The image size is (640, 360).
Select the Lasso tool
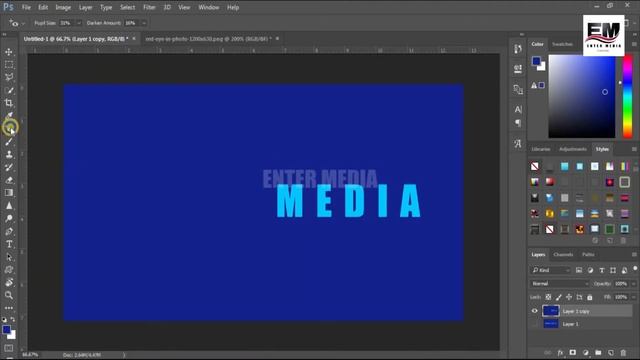coord(9,77)
